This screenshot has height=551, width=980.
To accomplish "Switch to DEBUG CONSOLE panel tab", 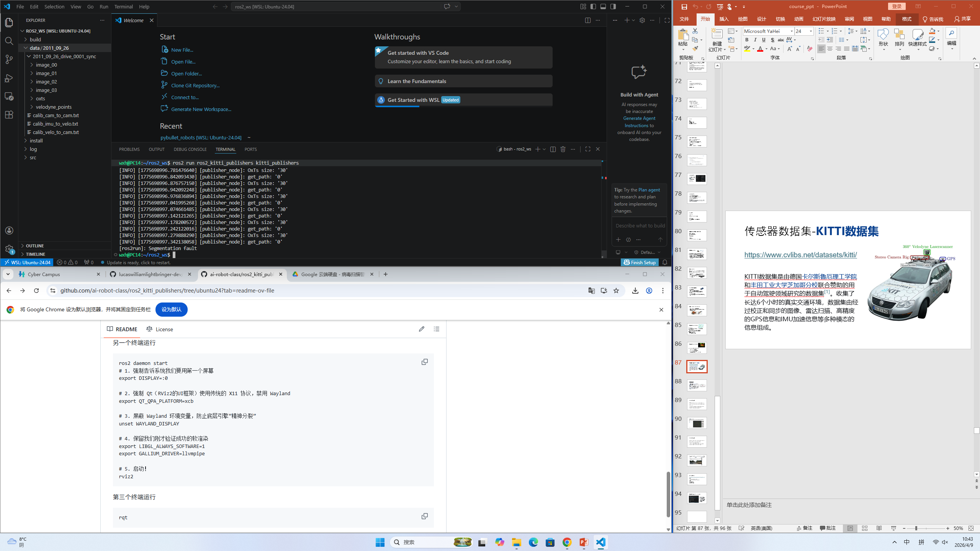I will tap(190, 149).
